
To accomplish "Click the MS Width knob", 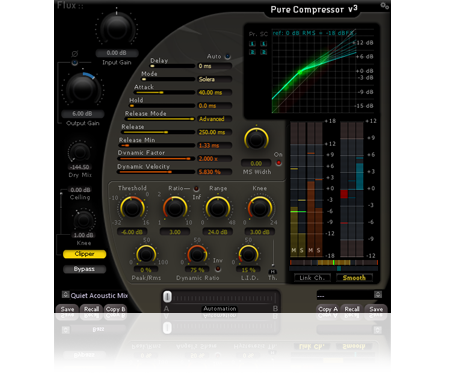I will [256, 139].
